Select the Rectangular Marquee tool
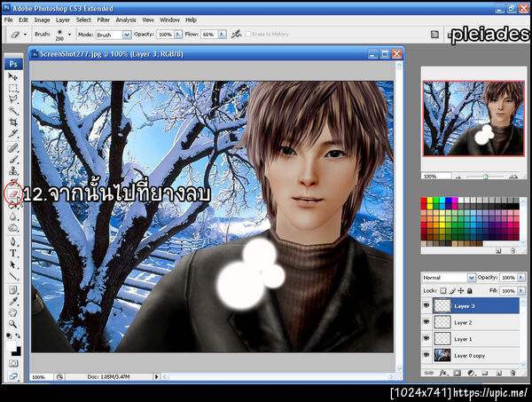 [13, 88]
